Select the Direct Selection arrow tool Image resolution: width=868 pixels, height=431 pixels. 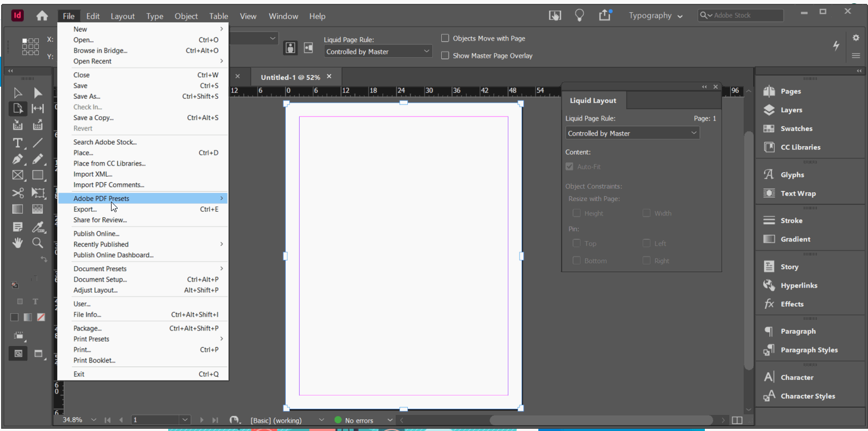[38, 92]
